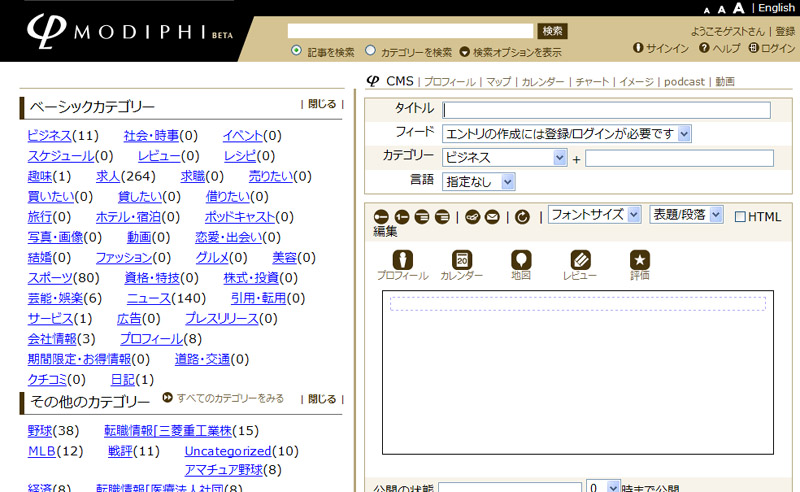
Task: Open the 言語 dropdown showing 指定なし
Action: click(479, 182)
